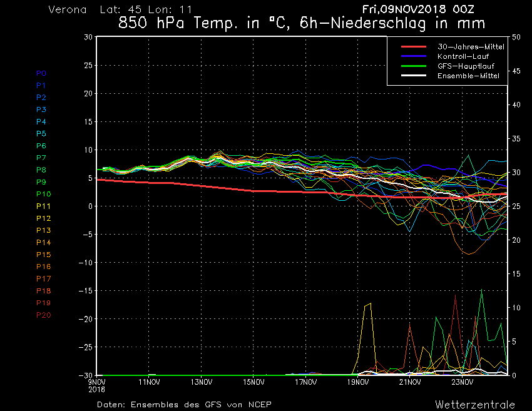Image resolution: width=532 pixels, height=411 pixels.
Task: Click the Wetterzentrale watermark text
Action: tap(474, 404)
